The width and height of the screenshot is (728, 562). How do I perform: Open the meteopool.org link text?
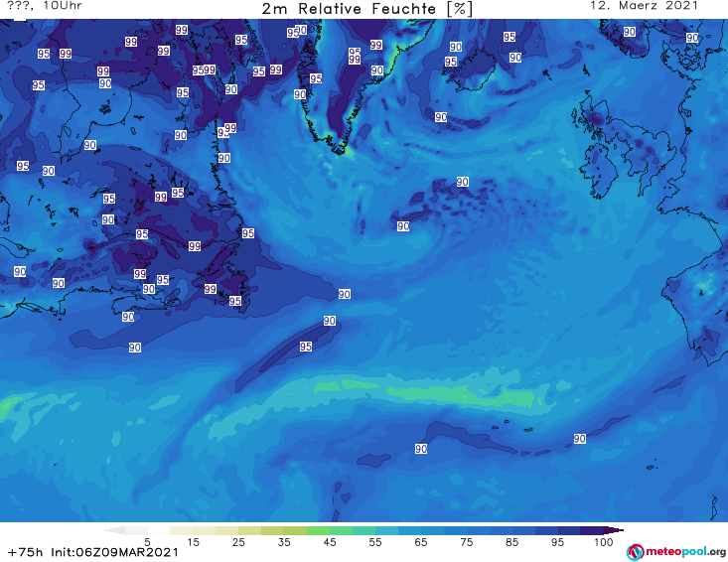tap(685, 552)
